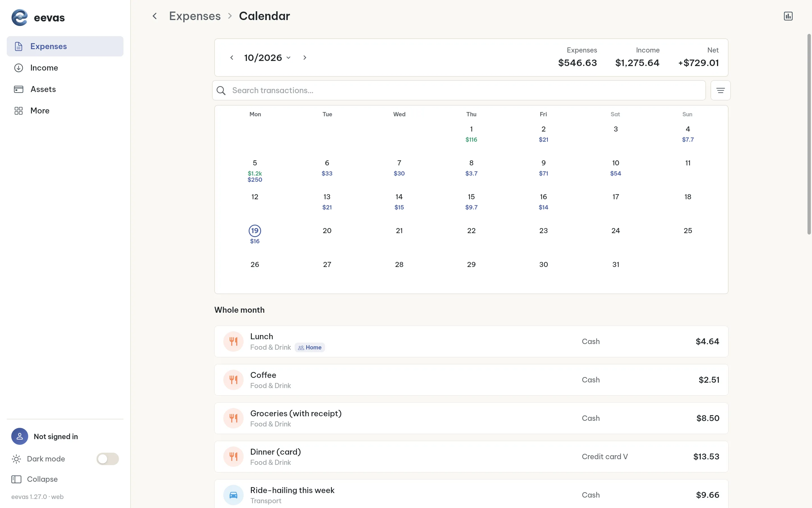Select day 1 showing $116

(x=471, y=134)
